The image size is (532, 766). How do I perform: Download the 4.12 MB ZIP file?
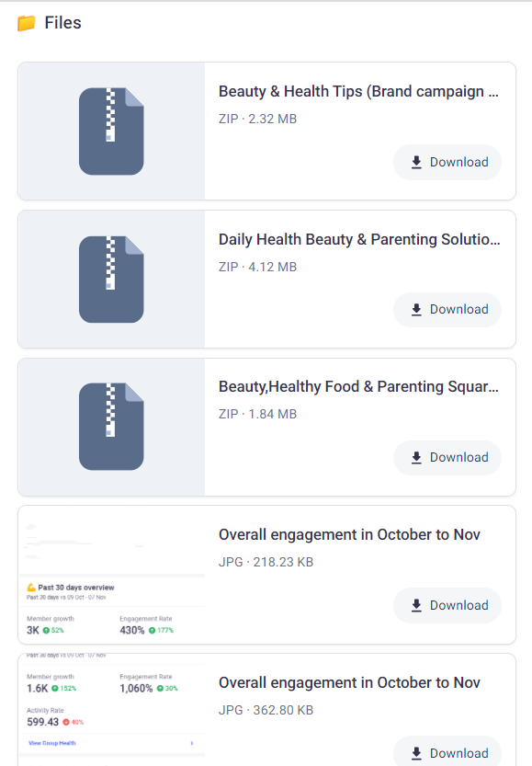click(x=447, y=310)
